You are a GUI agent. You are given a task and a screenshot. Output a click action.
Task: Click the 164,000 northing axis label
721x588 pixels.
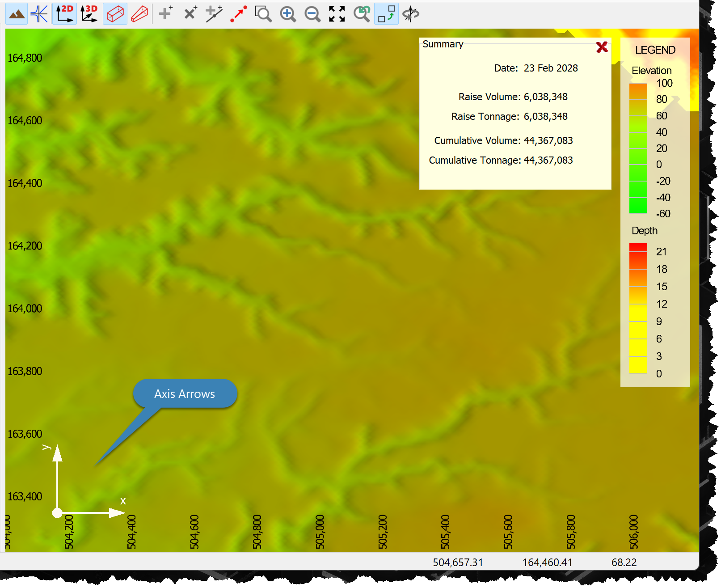(x=25, y=309)
